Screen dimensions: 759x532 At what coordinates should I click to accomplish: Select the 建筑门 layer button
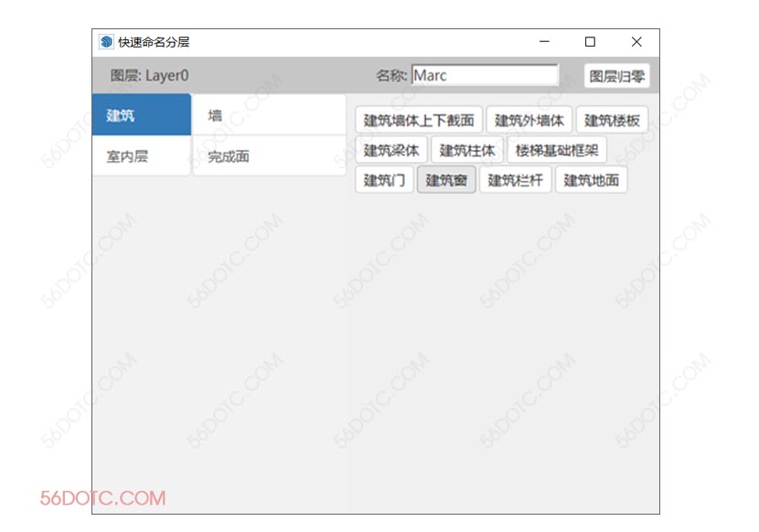[384, 180]
